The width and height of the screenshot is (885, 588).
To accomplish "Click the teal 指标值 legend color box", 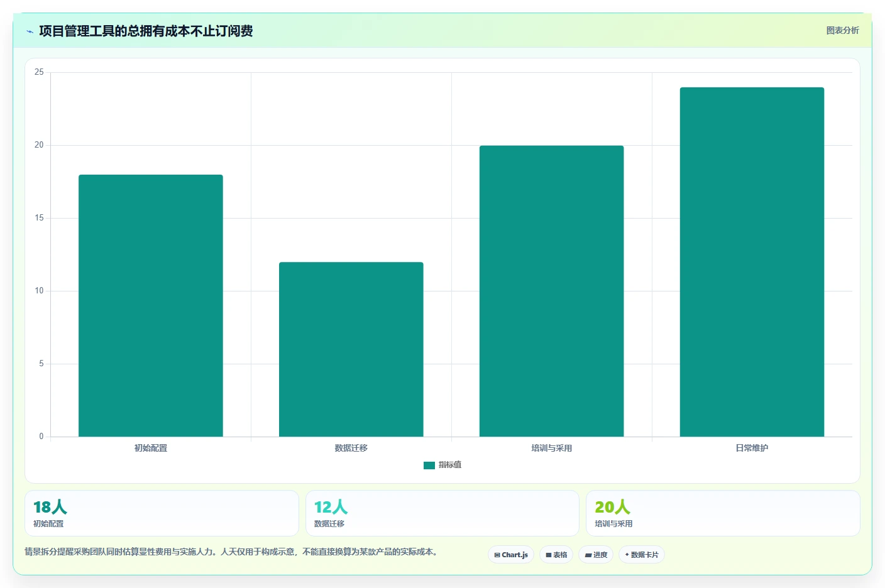I will 429,465.
